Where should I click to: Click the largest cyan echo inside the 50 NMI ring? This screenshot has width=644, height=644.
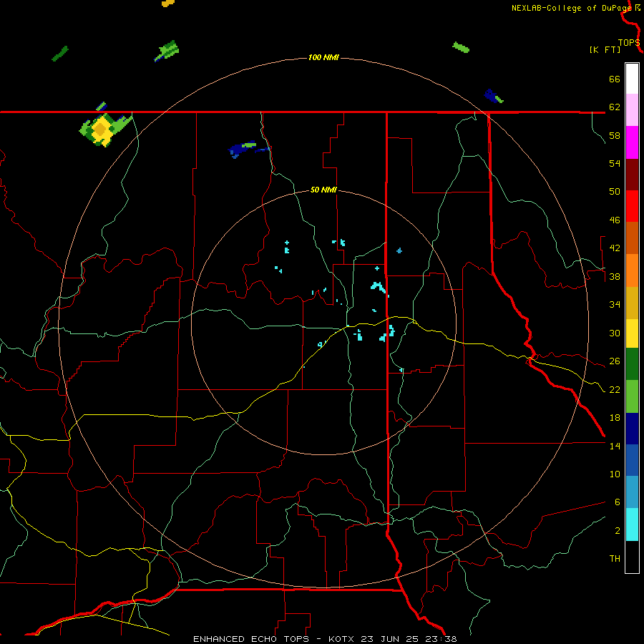click(379, 287)
